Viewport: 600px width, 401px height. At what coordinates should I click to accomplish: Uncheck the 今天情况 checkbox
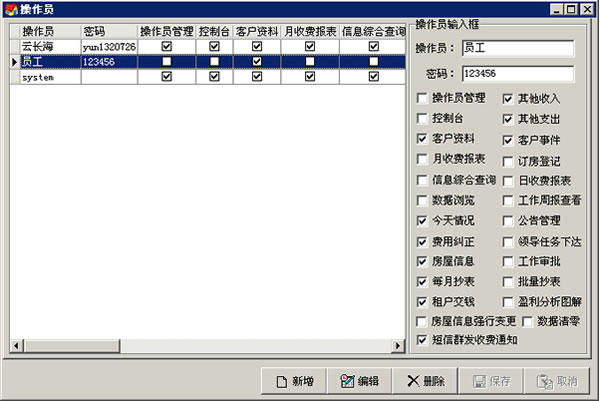(x=422, y=221)
